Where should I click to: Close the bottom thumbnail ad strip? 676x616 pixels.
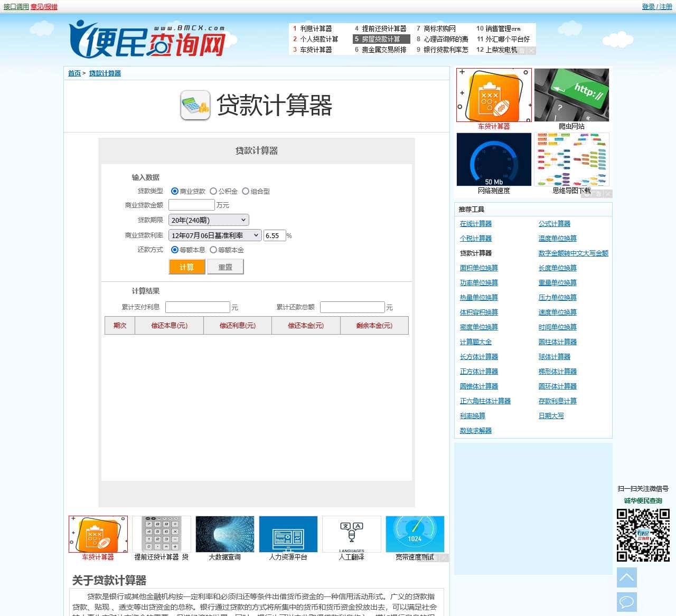tap(444, 558)
